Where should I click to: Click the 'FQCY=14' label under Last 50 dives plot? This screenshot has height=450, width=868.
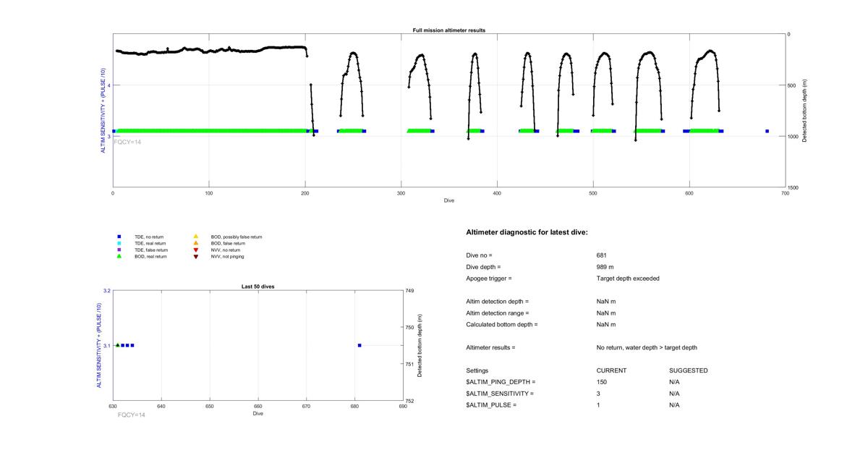click(x=131, y=415)
